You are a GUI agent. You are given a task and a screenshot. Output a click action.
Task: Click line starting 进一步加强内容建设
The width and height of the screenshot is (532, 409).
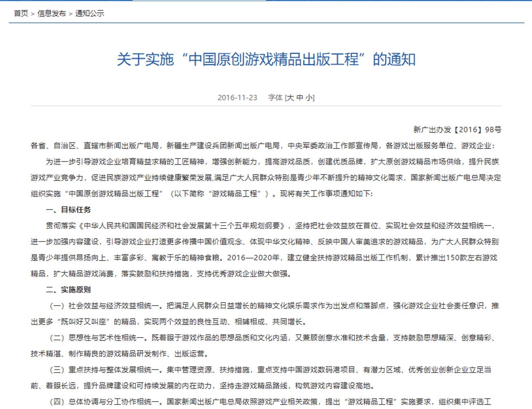click(x=265, y=241)
